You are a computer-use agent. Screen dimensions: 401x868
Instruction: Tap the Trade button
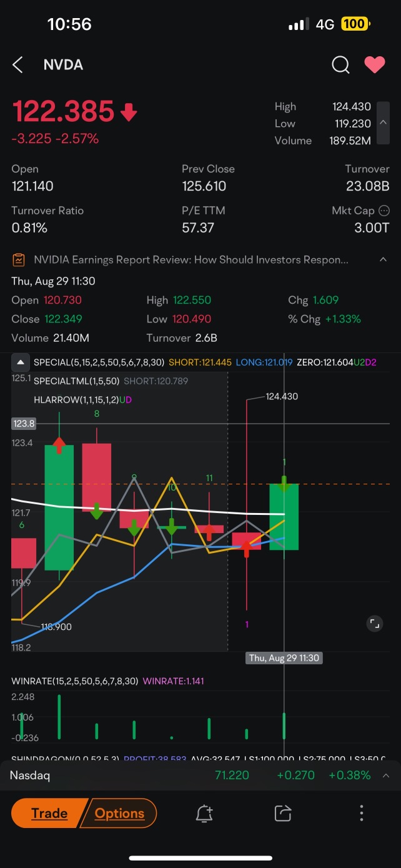(49, 813)
